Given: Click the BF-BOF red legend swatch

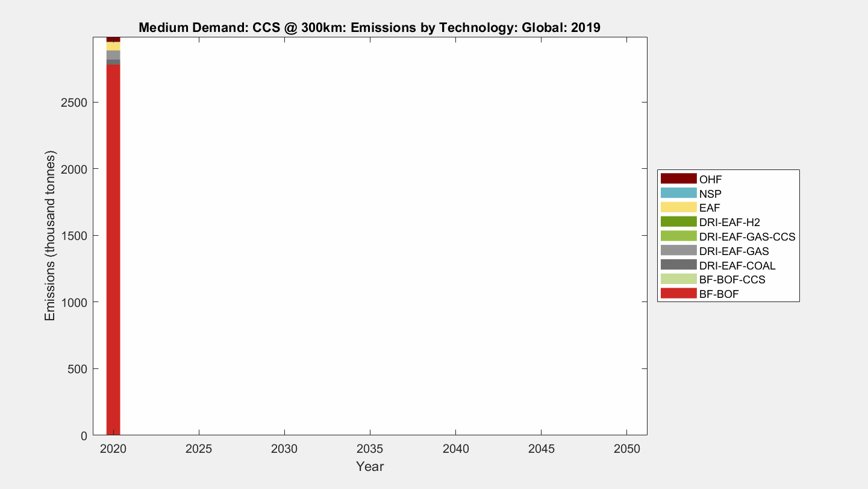Looking at the screenshot, I should 678,294.
